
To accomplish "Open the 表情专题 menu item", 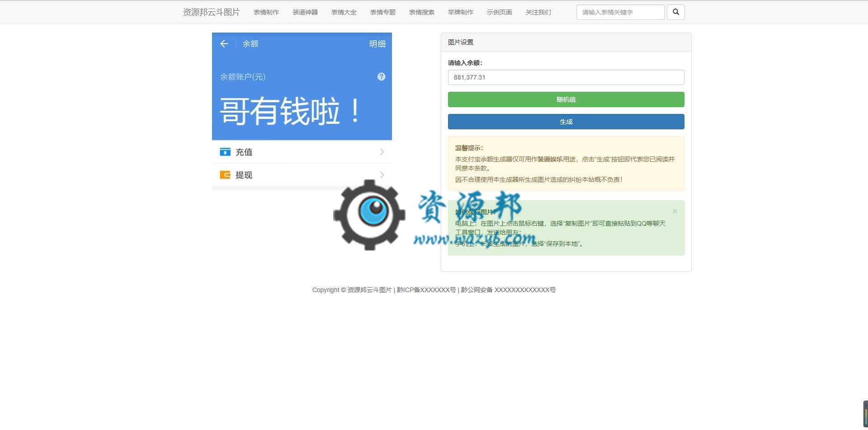I will click(x=383, y=12).
